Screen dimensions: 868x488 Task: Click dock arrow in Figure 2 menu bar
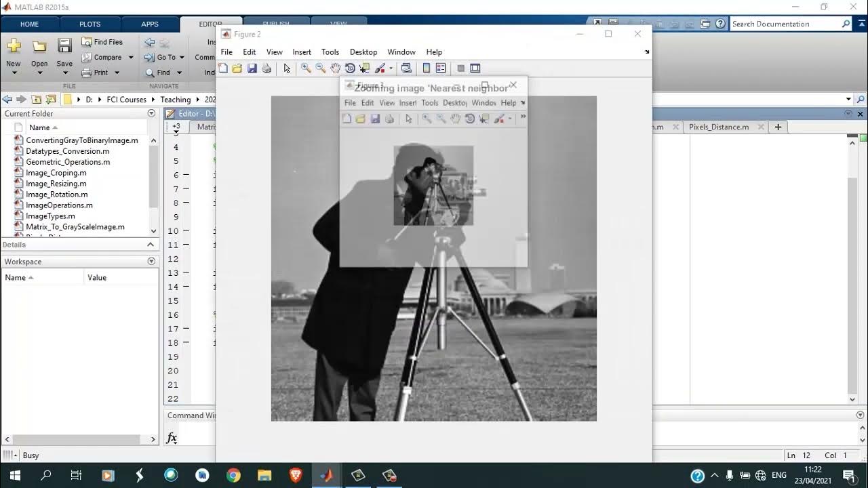(646, 52)
